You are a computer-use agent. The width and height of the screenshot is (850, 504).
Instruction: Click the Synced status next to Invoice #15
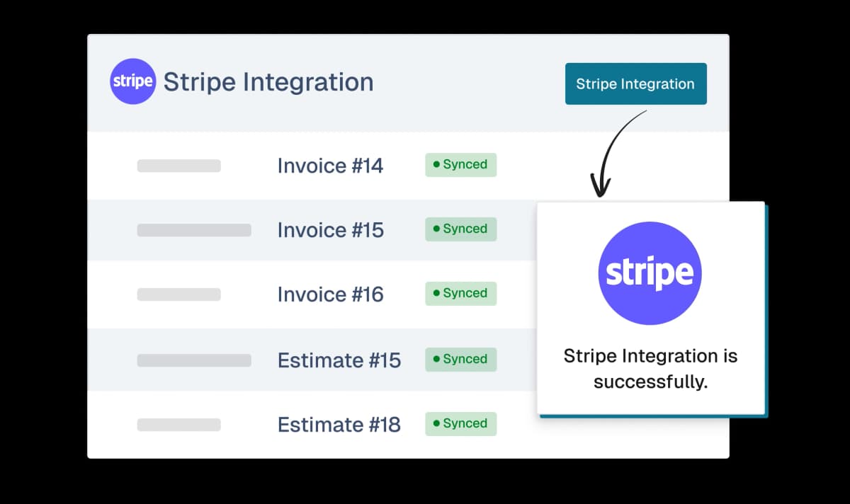pos(460,229)
